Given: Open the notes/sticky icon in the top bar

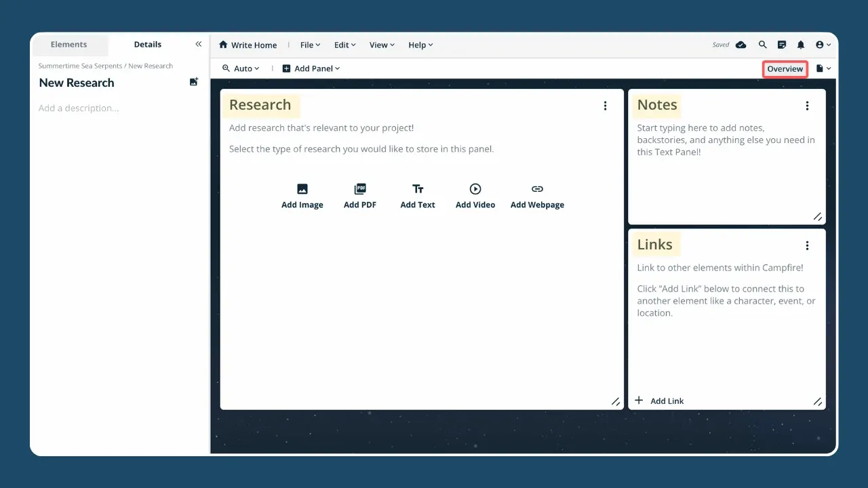Looking at the screenshot, I should pos(781,44).
